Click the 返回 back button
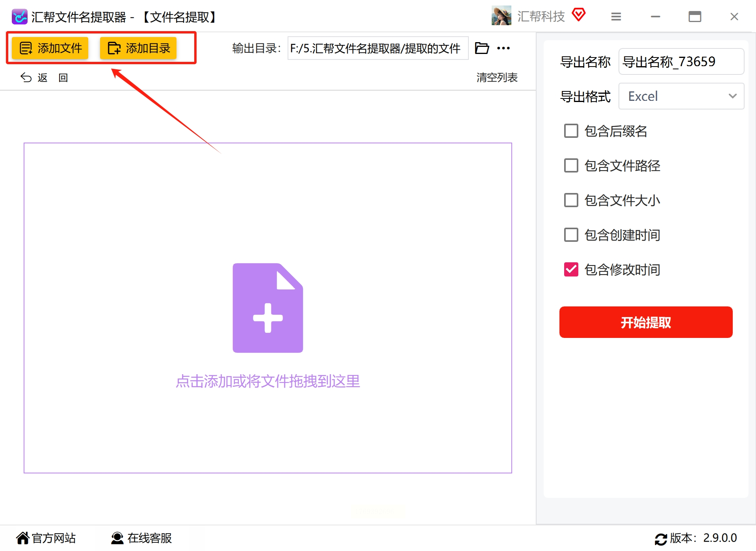This screenshot has width=756, height=551. tap(44, 78)
